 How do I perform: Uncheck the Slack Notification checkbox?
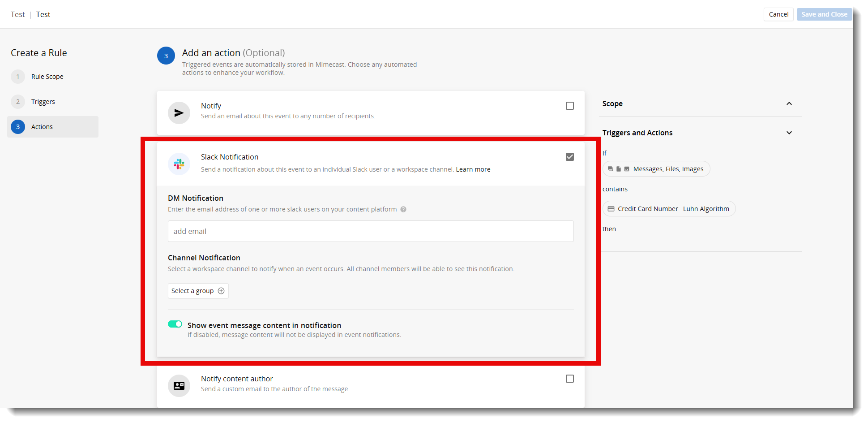pyautogui.click(x=569, y=157)
